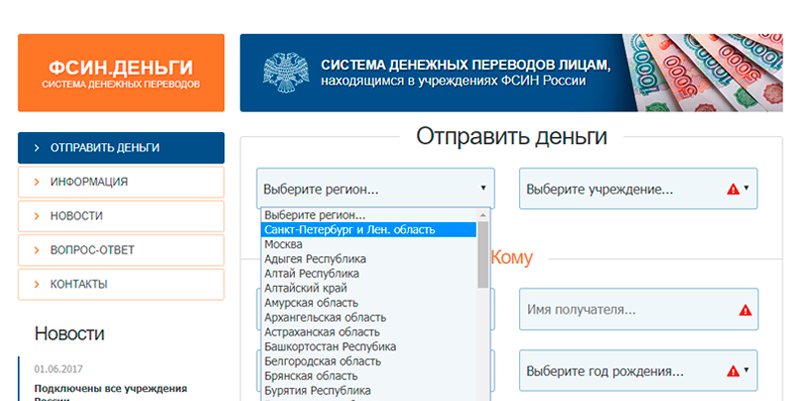Pick Амурская область from the list
800x401 pixels.
coord(368,303)
